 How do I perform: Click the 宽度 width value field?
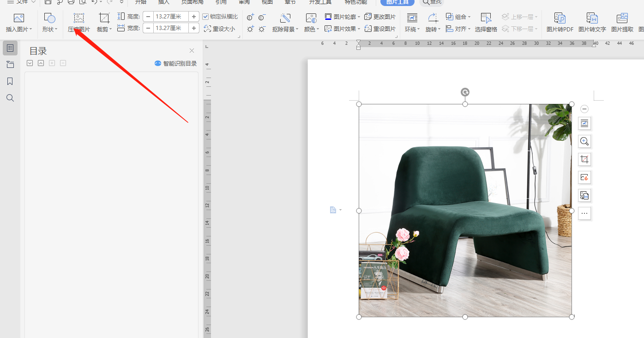coord(171,29)
